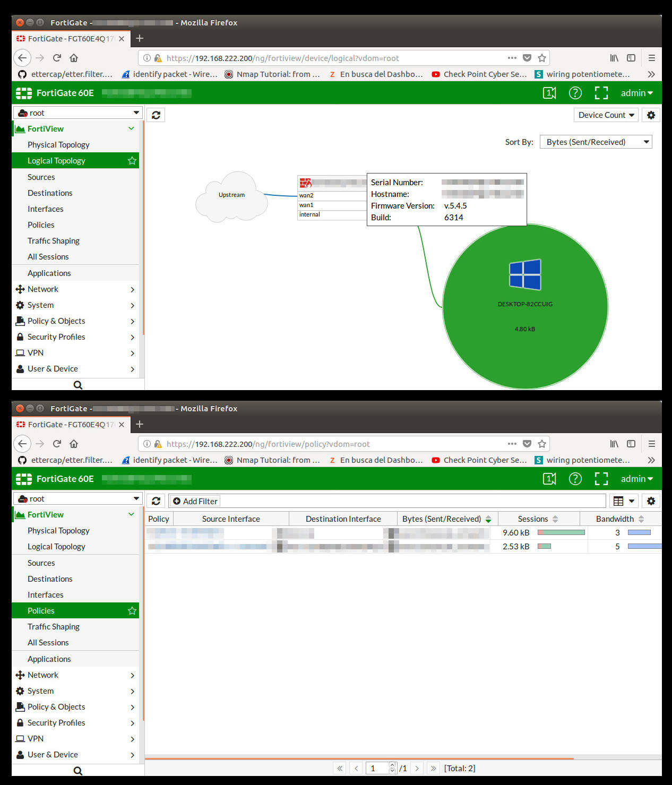
Task: Open root VDOM dropdown in bottom window
Action: (77, 498)
